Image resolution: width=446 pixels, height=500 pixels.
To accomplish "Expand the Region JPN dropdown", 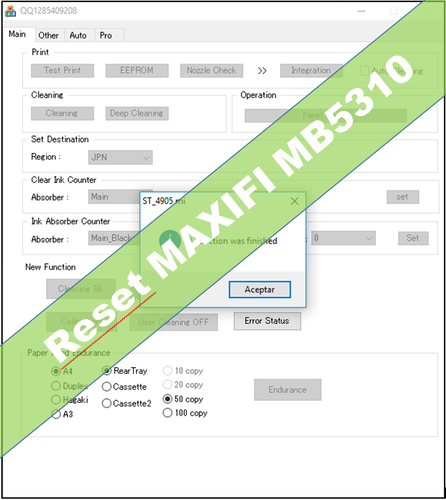I will pyautogui.click(x=120, y=157).
